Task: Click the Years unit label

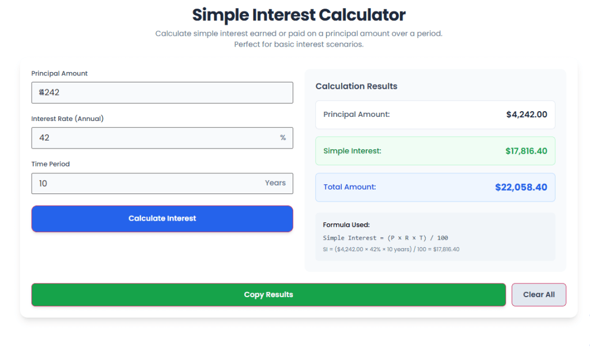Action: tap(275, 183)
